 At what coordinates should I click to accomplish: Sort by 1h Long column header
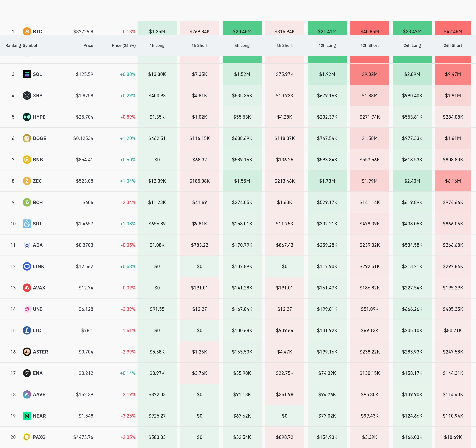coord(157,45)
